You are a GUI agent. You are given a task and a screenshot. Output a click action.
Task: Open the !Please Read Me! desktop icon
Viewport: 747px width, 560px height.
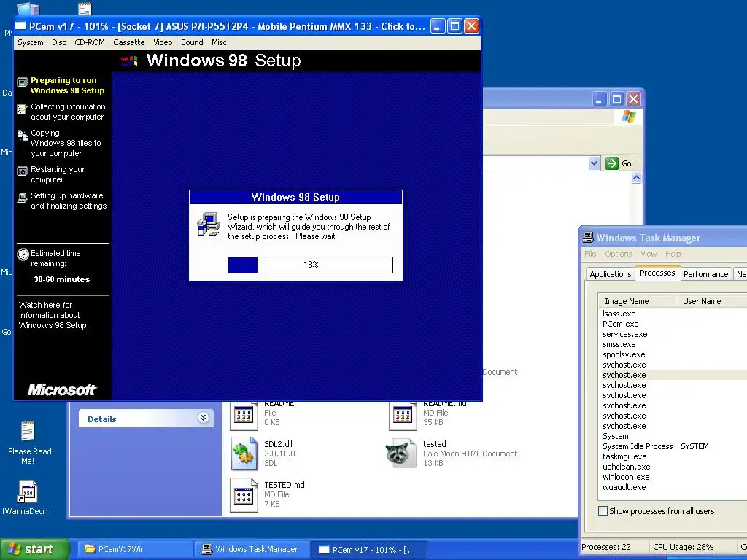[x=28, y=431]
